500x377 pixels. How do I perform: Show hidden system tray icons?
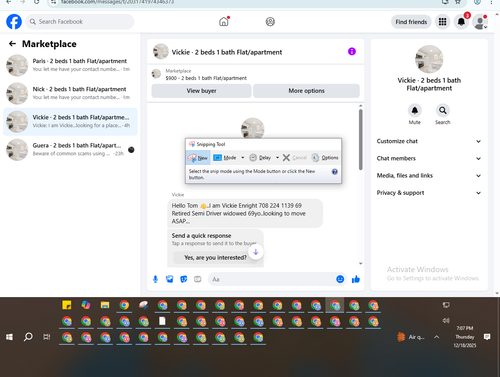pos(436,337)
